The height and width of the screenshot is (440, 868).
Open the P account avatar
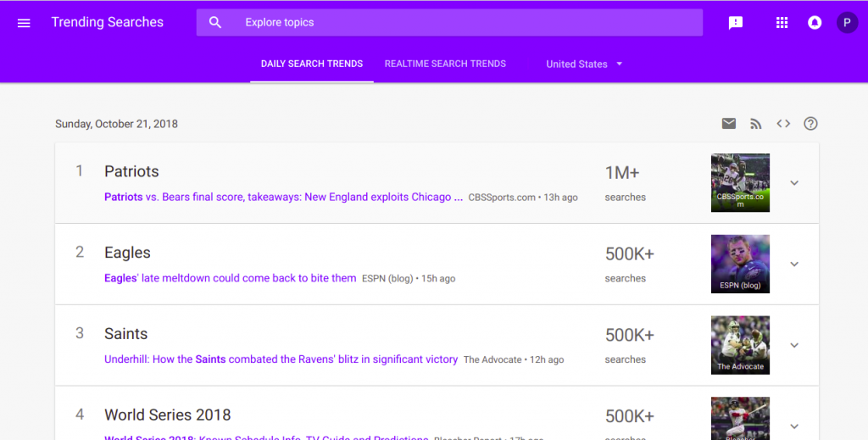pos(847,23)
